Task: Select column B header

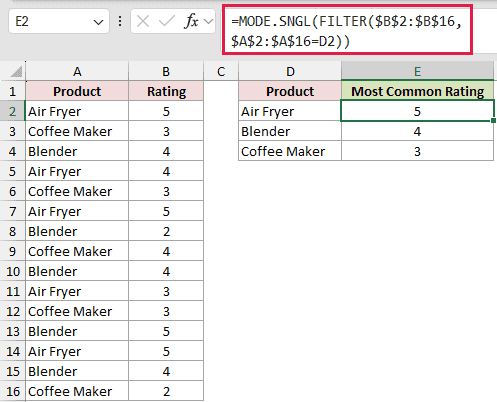Action: click(166, 72)
